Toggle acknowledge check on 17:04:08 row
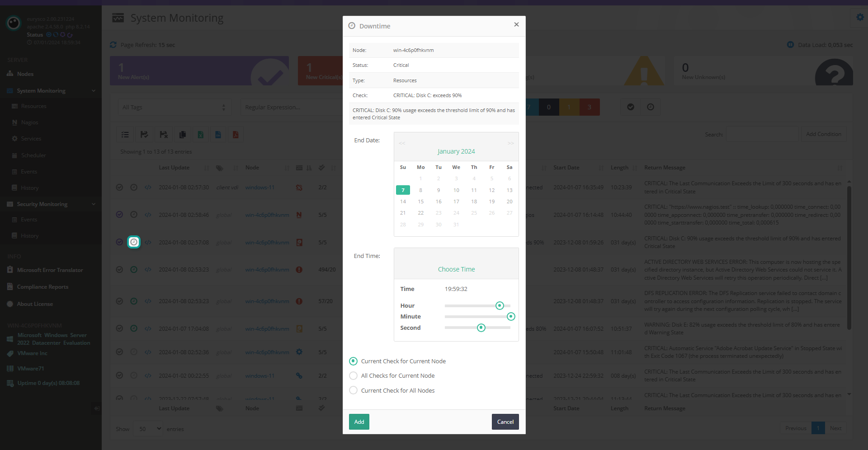 pyautogui.click(x=119, y=328)
